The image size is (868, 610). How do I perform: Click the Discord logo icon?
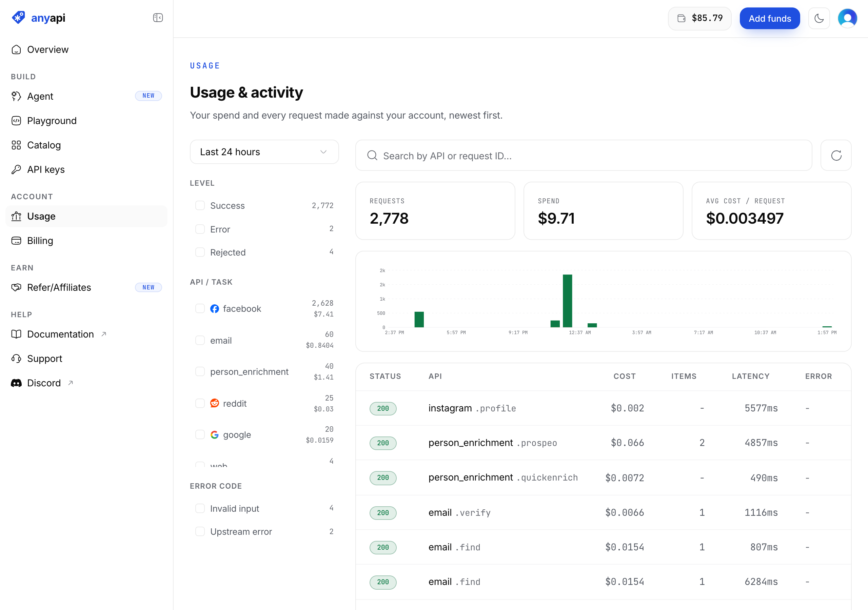point(16,383)
